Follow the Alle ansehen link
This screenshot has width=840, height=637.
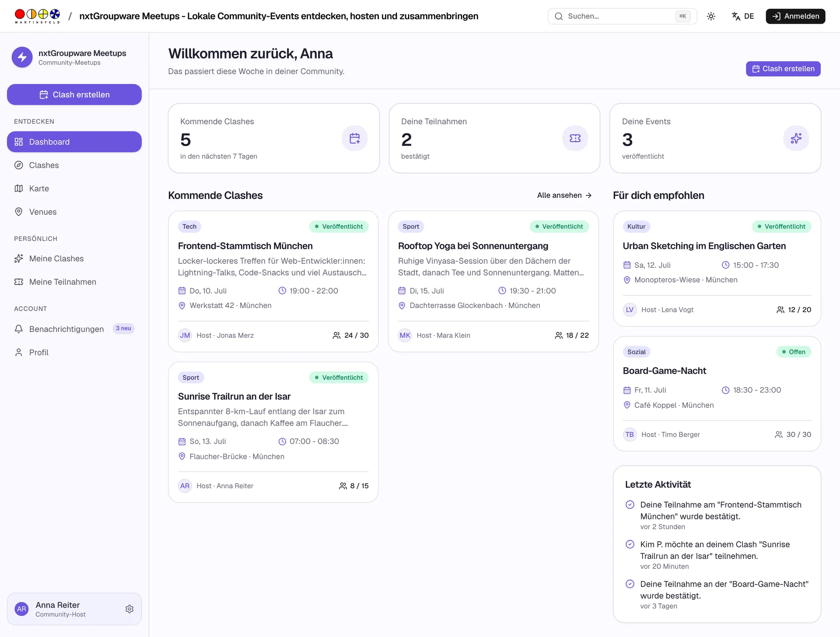coord(564,196)
